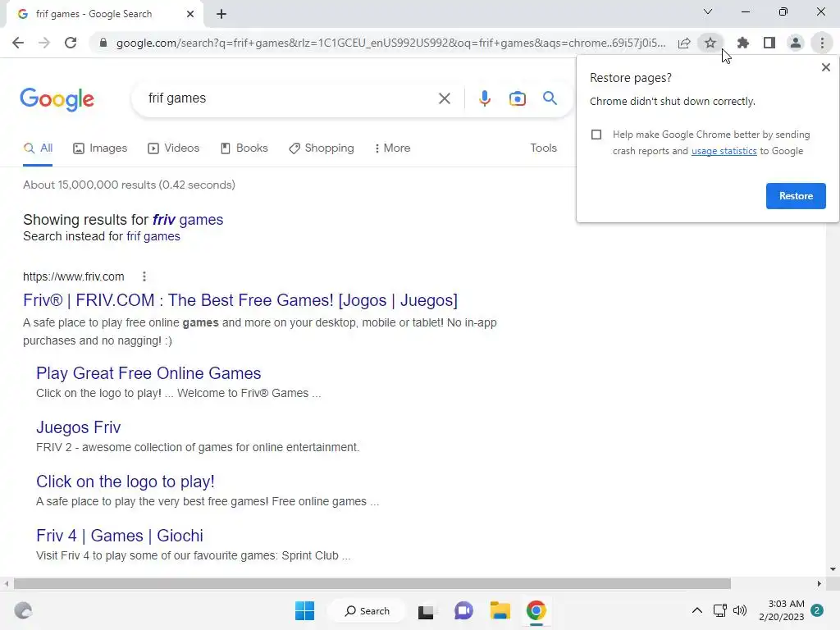
Task: Clear the search box with the X icon
Action: (x=444, y=98)
